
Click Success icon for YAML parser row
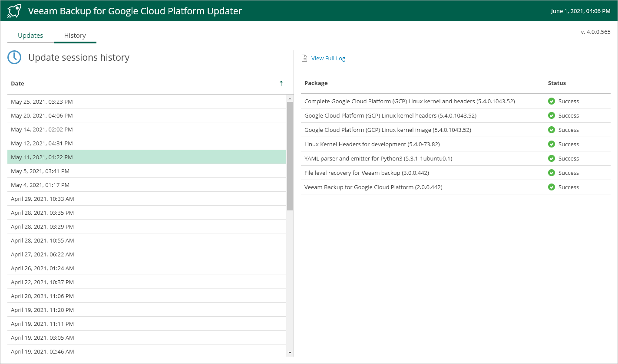click(x=552, y=158)
